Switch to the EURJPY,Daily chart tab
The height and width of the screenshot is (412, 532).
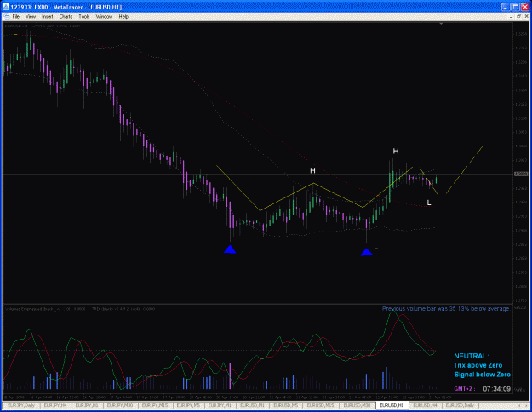click(21, 405)
